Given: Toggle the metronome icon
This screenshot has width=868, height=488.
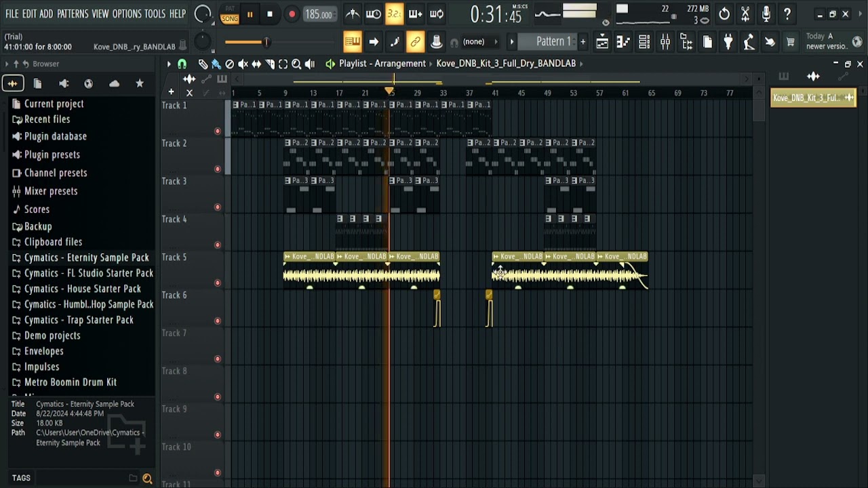Looking at the screenshot, I should click(x=353, y=14).
